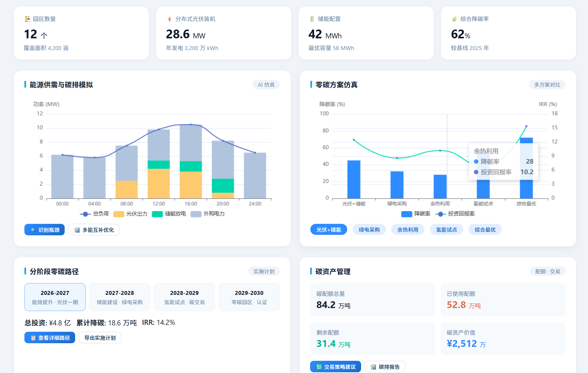Image resolution: width=588 pixels, height=373 pixels.
Task: Click the battery energy storage icon
Action: point(312,19)
